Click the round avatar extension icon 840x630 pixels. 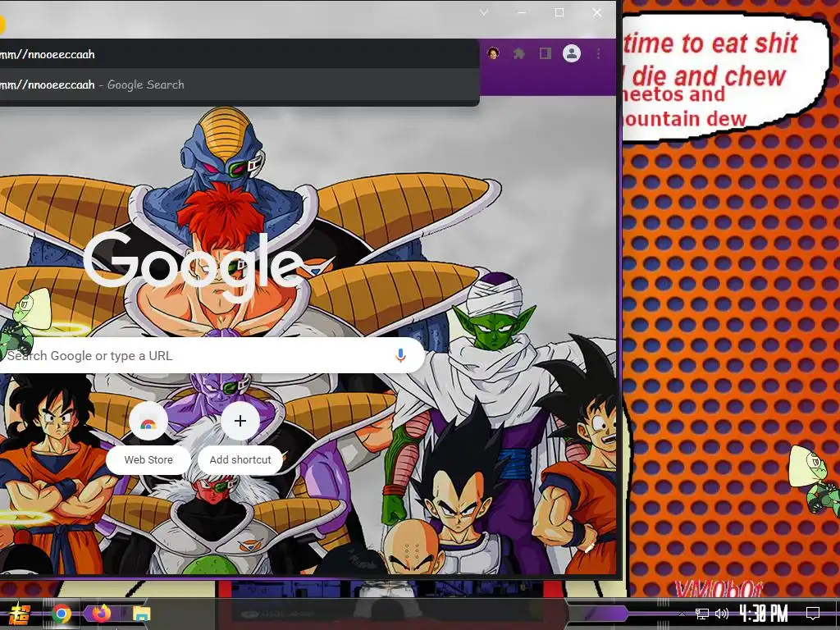pos(493,53)
